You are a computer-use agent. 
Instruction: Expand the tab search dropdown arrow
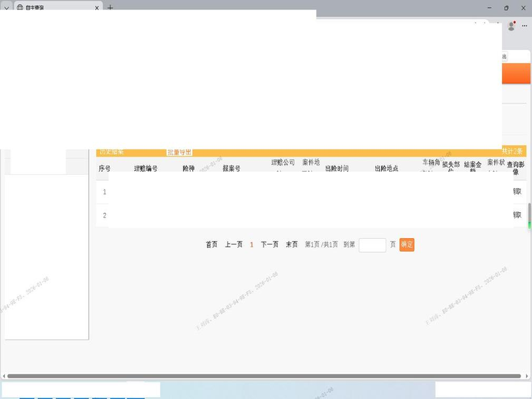(7, 8)
